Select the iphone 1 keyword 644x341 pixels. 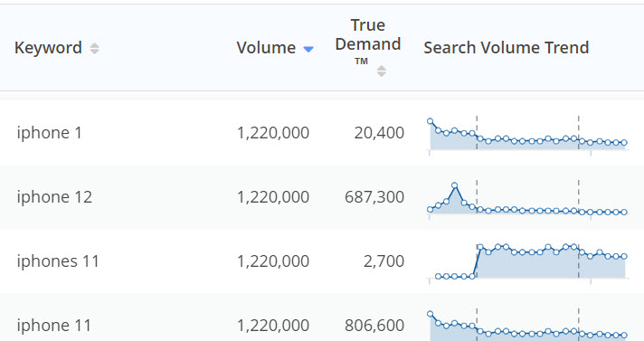[49, 133]
